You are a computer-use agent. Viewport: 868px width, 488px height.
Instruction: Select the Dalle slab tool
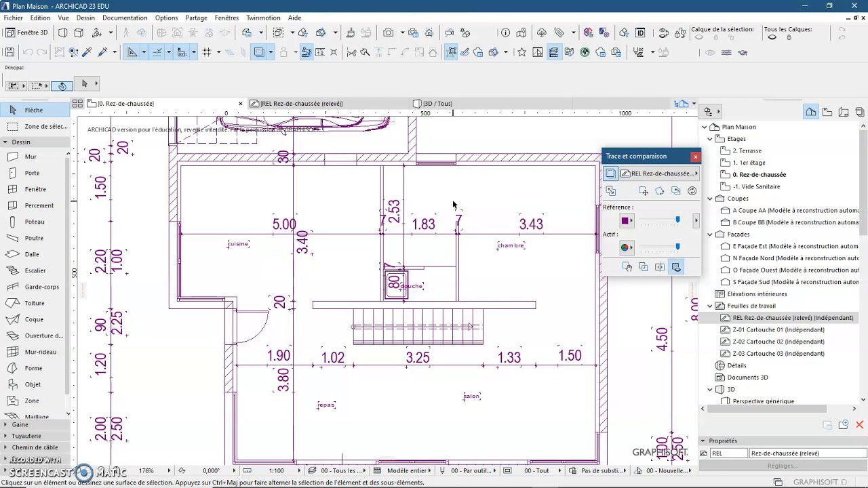(32, 254)
